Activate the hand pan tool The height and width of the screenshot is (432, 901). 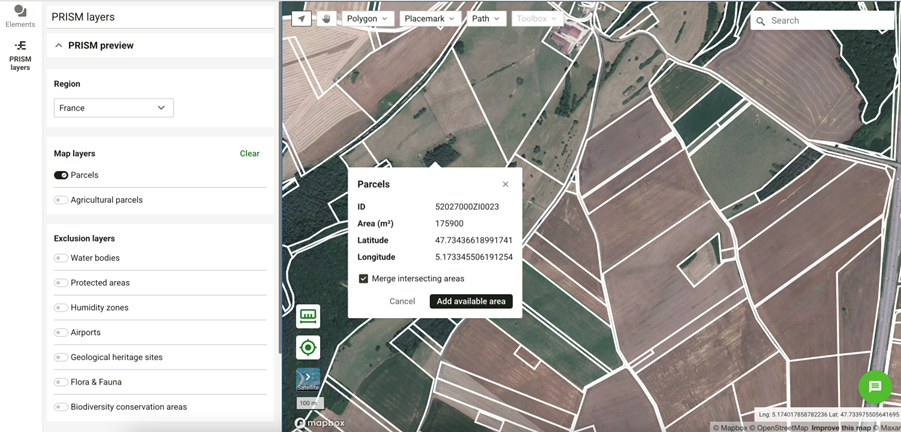325,19
